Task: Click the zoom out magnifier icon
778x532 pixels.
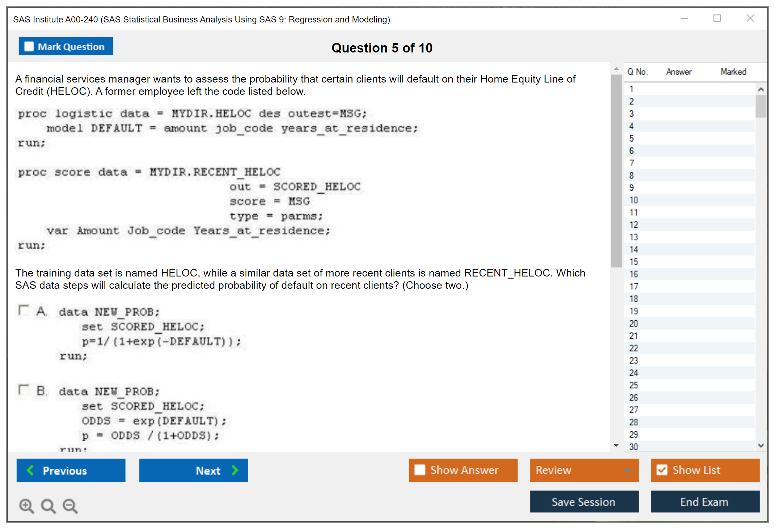Action: pos(70,506)
